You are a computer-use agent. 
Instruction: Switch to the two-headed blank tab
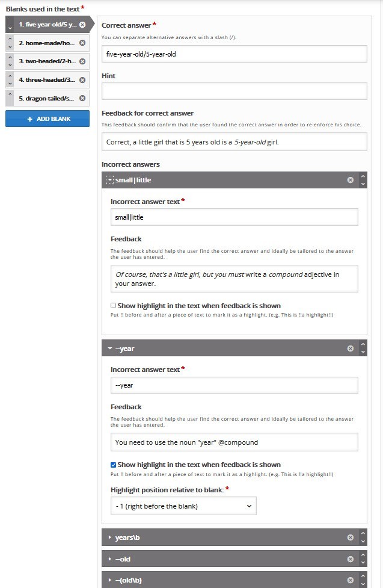click(47, 61)
